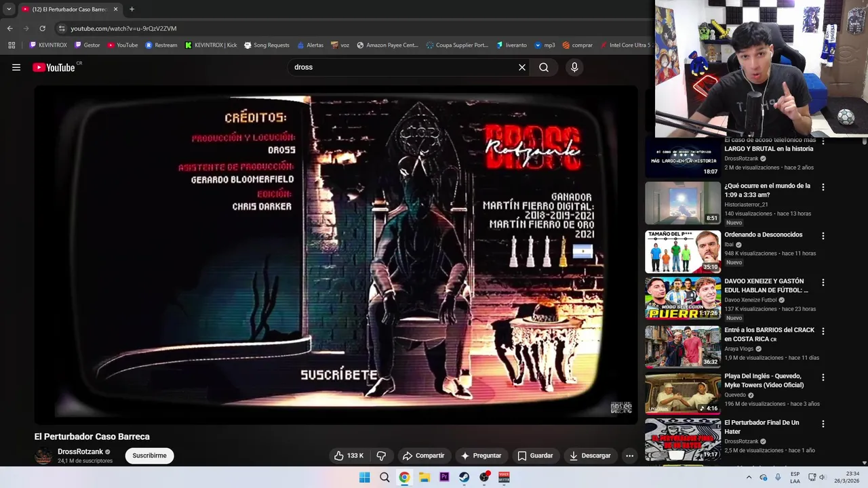Open options for Davoo Xeneize video
Screen dimensions: 868x488
pos(823,283)
